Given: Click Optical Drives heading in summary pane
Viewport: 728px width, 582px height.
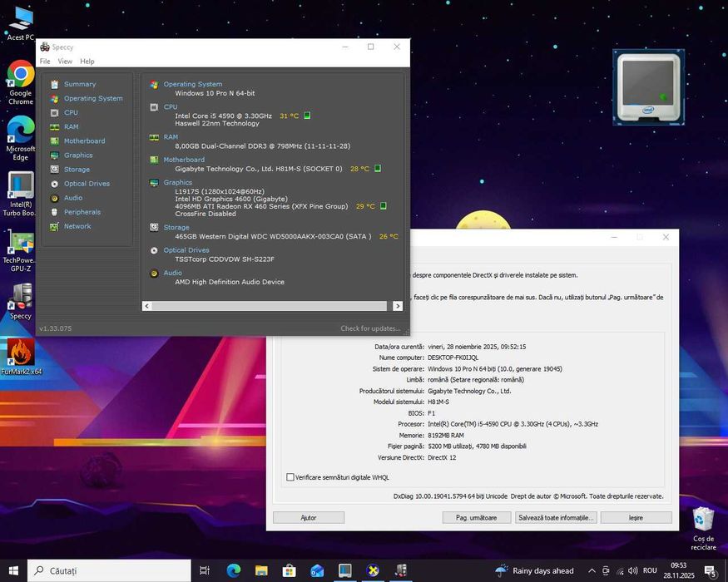Looking at the screenshot, I should coord(186,250).
